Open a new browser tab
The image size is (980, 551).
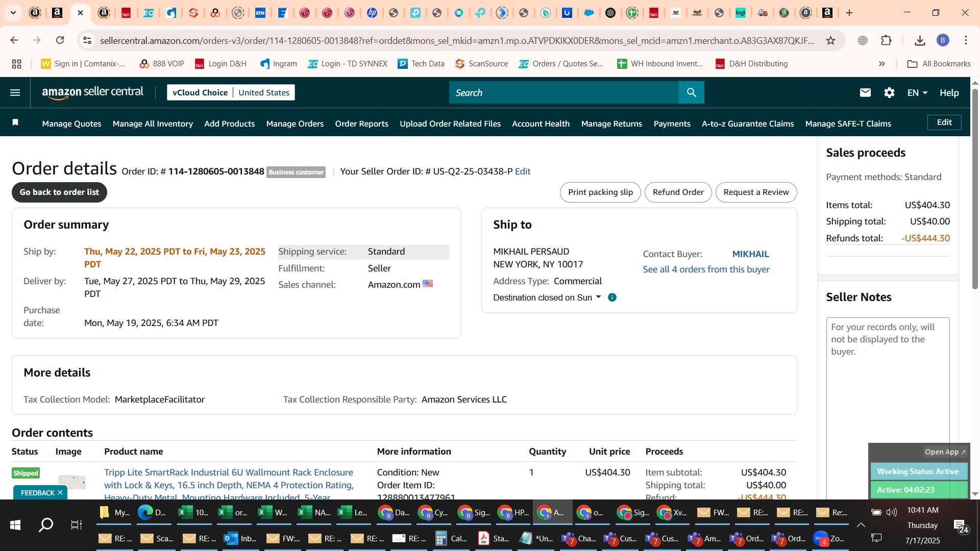click(849, 13)
